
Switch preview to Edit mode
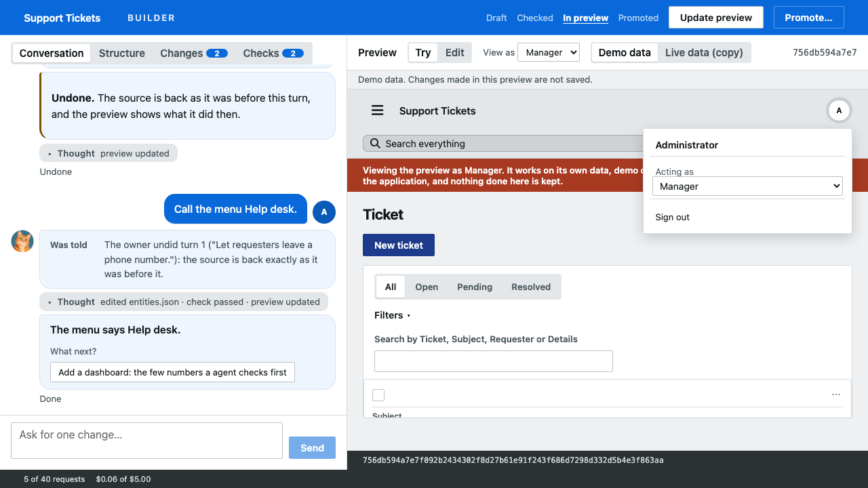pyautogui.click(x=455, y=53)
